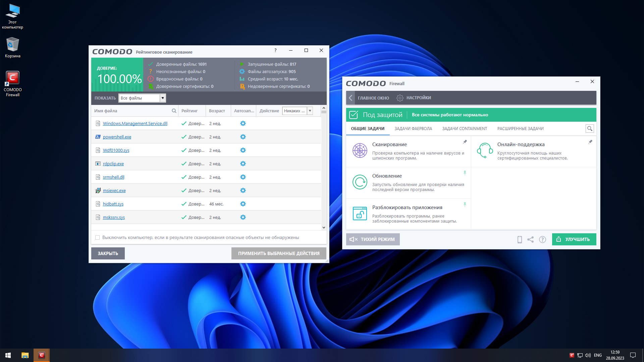Expand the Action (Действие) dropdown in header
Image resolution: width=644 pixels, height=362 pixels.
tap(310, 111)
